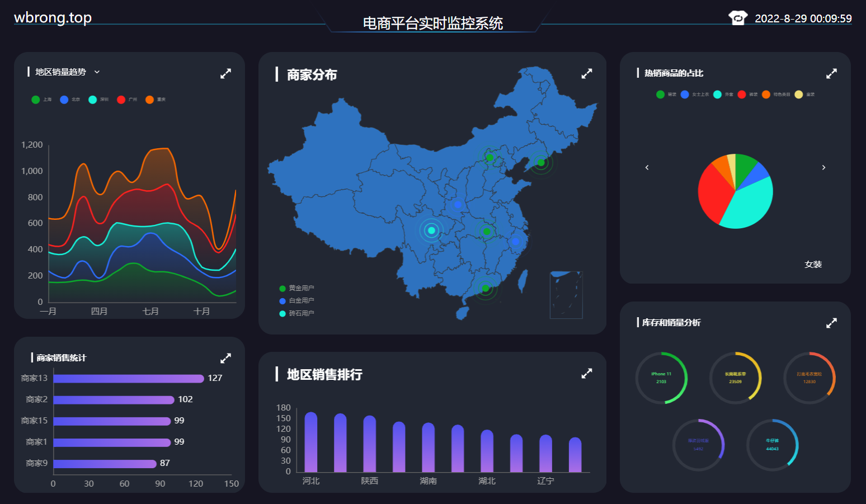Image resolution: width=866 pixels, height=504 pixels.
Task: Click the 十月 label on trend axis
Action: click(201, 311)
